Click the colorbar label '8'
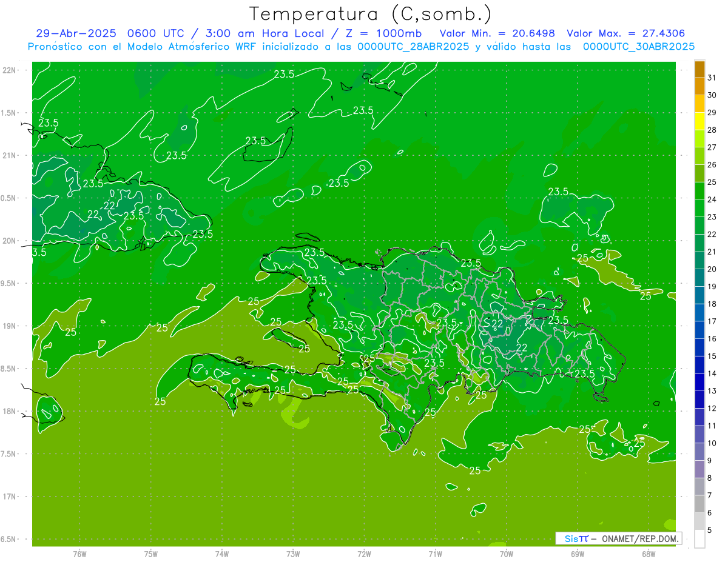Image resolution: width=728 pixels, height=562 pixels. pos(709,478)
